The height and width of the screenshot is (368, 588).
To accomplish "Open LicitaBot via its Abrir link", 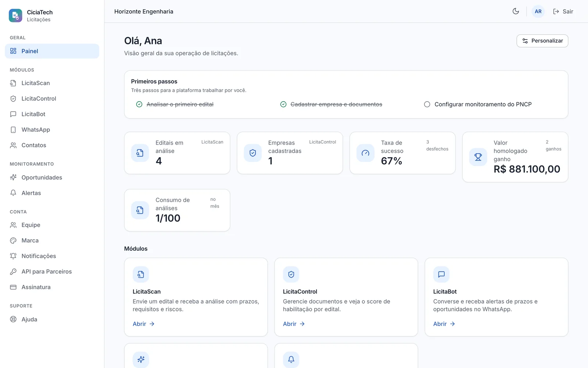I will pos(444,324).
